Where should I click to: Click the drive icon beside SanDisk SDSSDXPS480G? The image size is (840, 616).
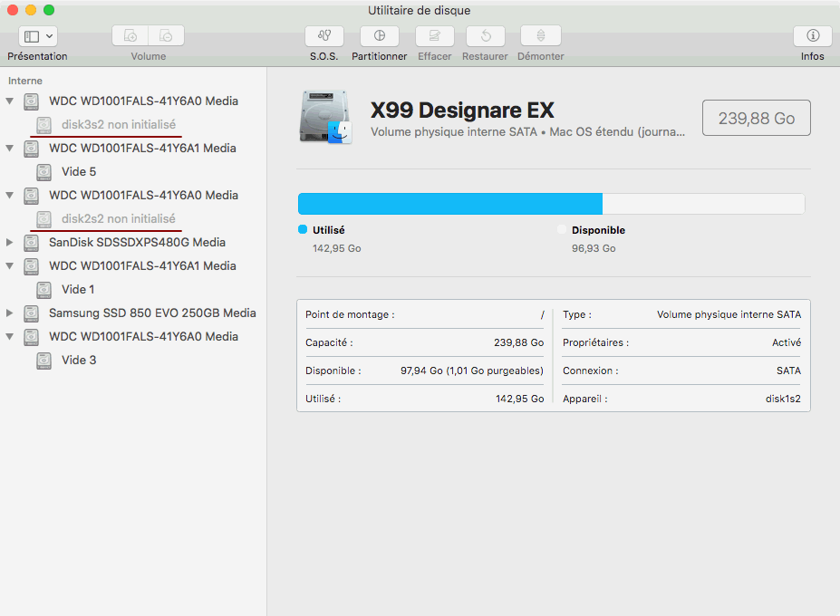click(32, 243)
